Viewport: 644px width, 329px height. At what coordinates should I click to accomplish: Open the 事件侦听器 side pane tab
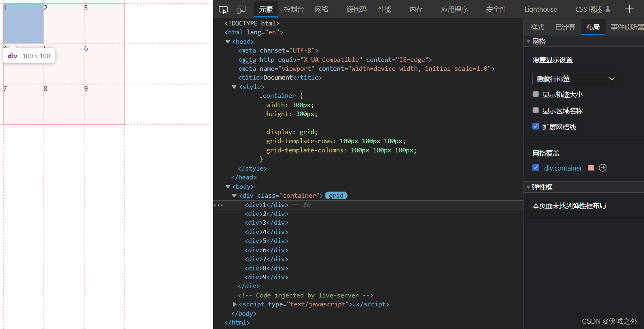pos(627,27)
